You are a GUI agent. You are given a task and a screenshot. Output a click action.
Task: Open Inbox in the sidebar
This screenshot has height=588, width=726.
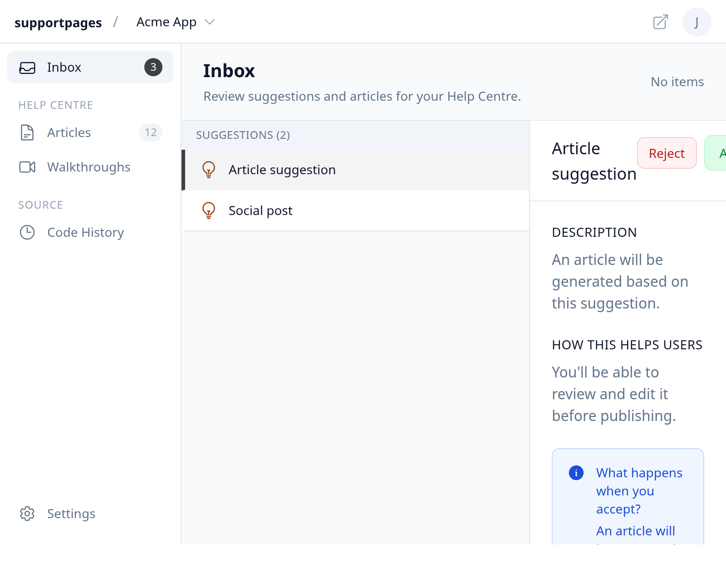click(90, 67)
